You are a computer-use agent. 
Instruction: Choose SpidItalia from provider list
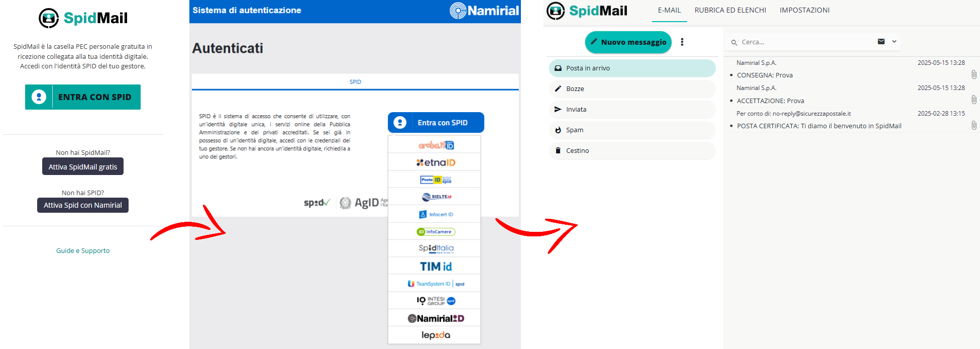click(x=435, y=248)
